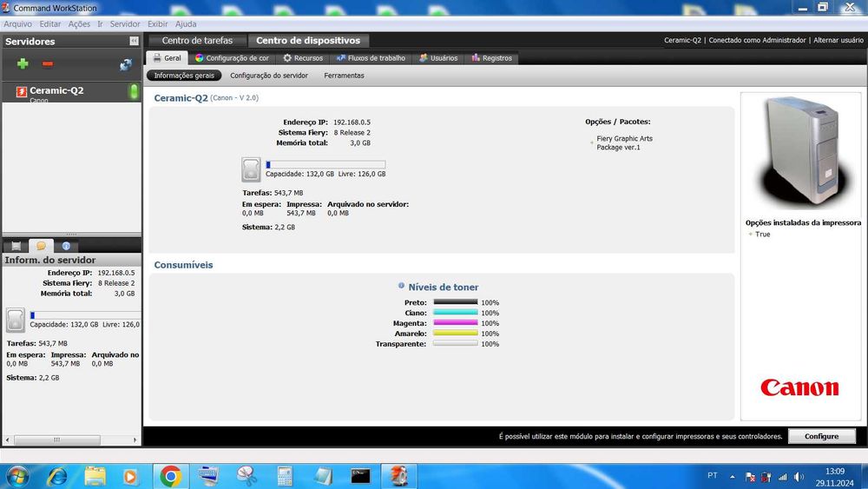The image size is (868, 489).
Task: Collapse the Servidores panel with double arrows
Action: coord(134,41)
